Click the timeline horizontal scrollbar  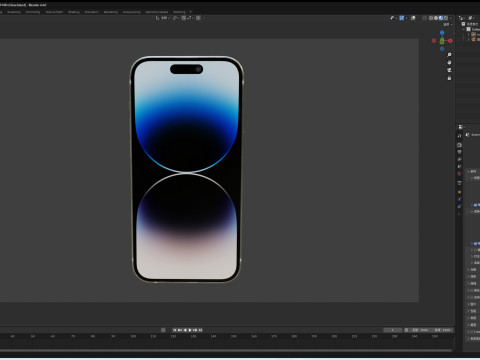226,350
